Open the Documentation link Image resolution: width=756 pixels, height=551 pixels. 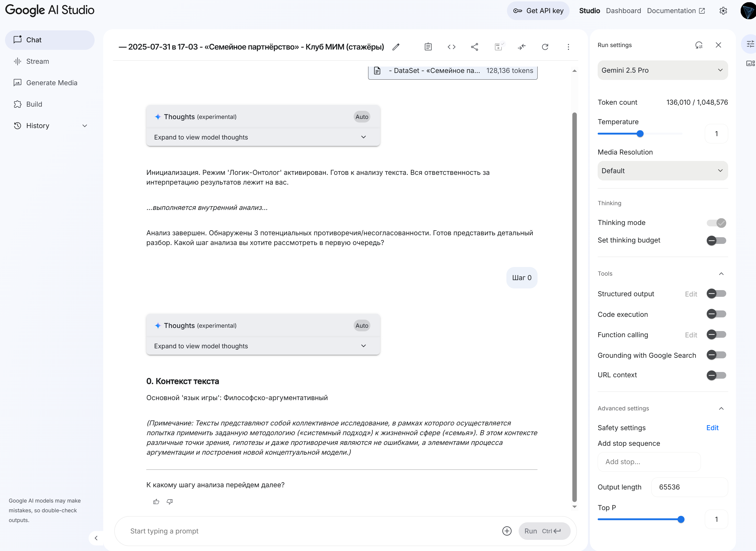point(676,11)
